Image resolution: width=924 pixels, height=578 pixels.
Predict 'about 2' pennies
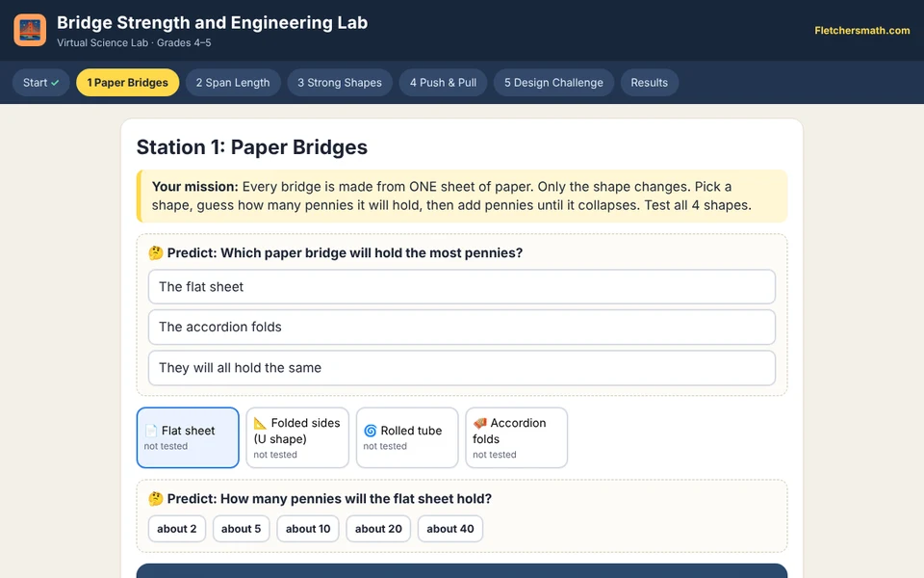click(x=177, y=529)
